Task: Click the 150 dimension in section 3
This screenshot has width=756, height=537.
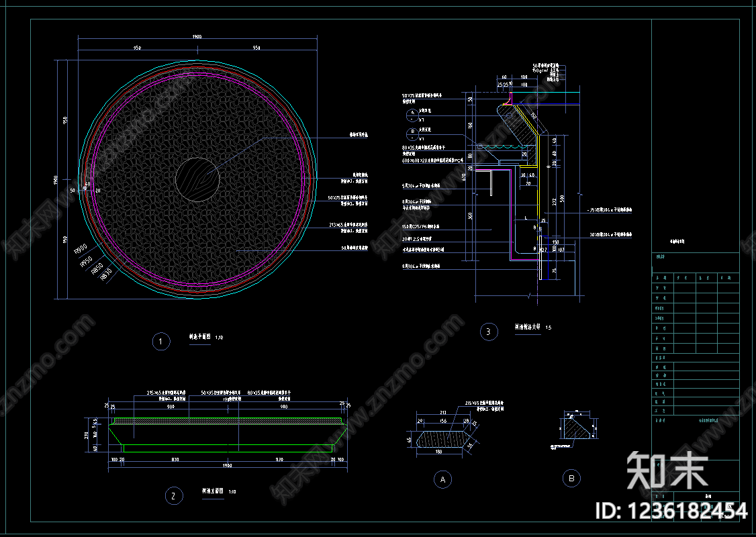Action: coord(556,243)
